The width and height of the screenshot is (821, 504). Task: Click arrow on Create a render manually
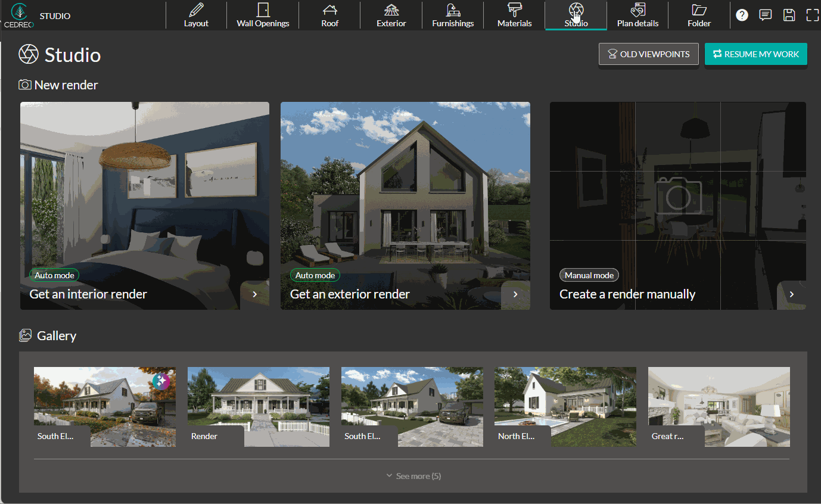click(792, 294)
